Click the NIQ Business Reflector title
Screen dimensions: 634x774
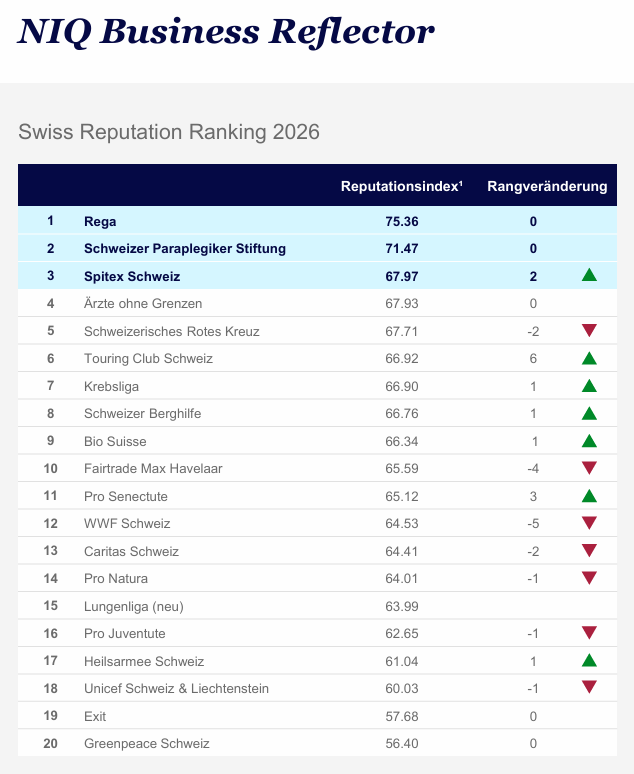point(226,33)
